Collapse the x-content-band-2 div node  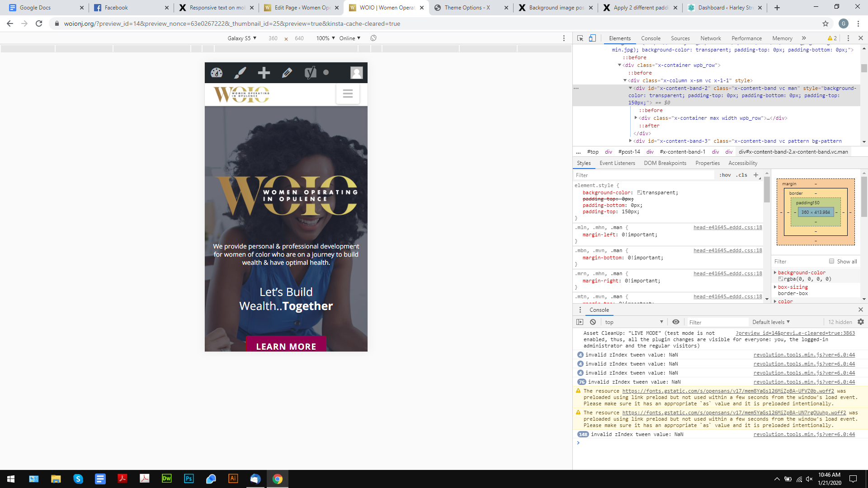coord(630,88)
